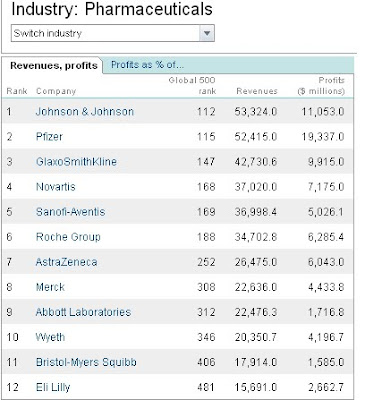Viewport: 365px width, 400px height.
Task: Open the Bristol-Myers Squibb link
Action: (86, 362)
